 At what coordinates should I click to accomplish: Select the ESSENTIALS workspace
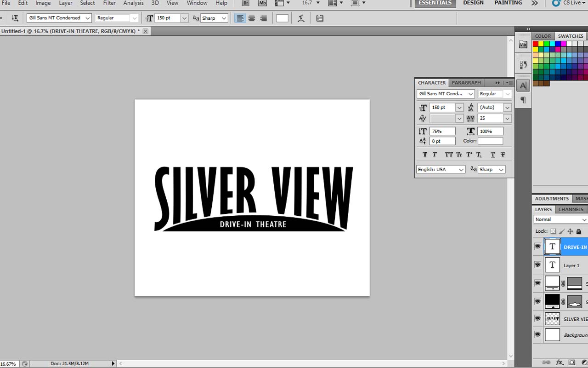coord(435,3)
